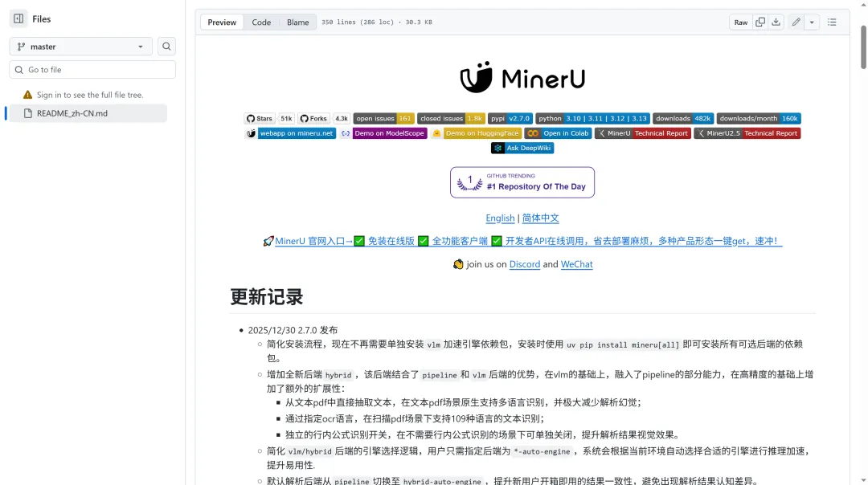This screenshot has width=868, height=485.
Task: Click the 2025/12/30 2.7.0 发布 entry
Action: [x=293, y=330]
